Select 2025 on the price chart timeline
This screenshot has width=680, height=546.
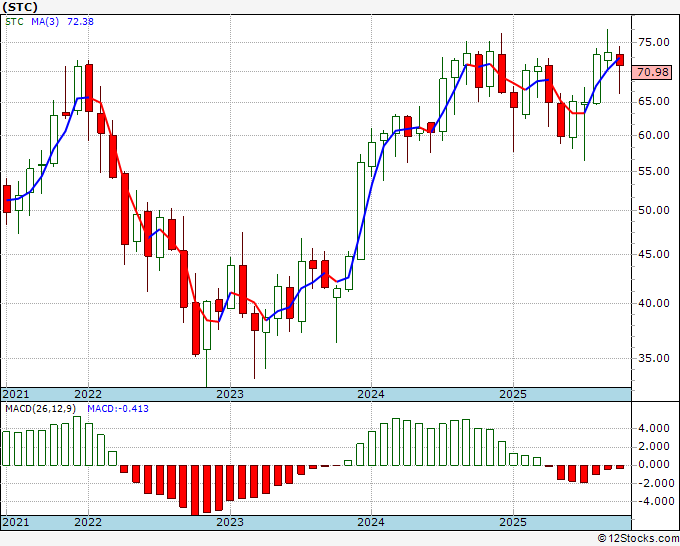[x=513, y=394]
